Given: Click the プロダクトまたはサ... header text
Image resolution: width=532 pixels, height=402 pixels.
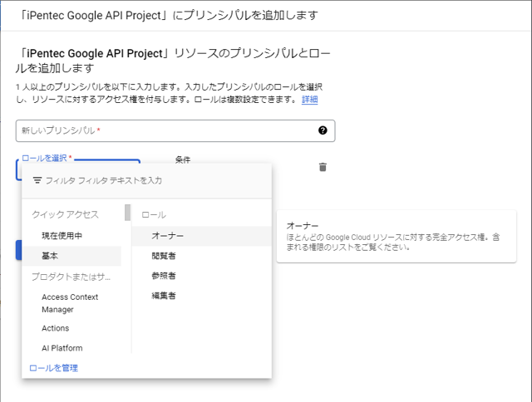Looking at the screenshot, I should [71, 277].
